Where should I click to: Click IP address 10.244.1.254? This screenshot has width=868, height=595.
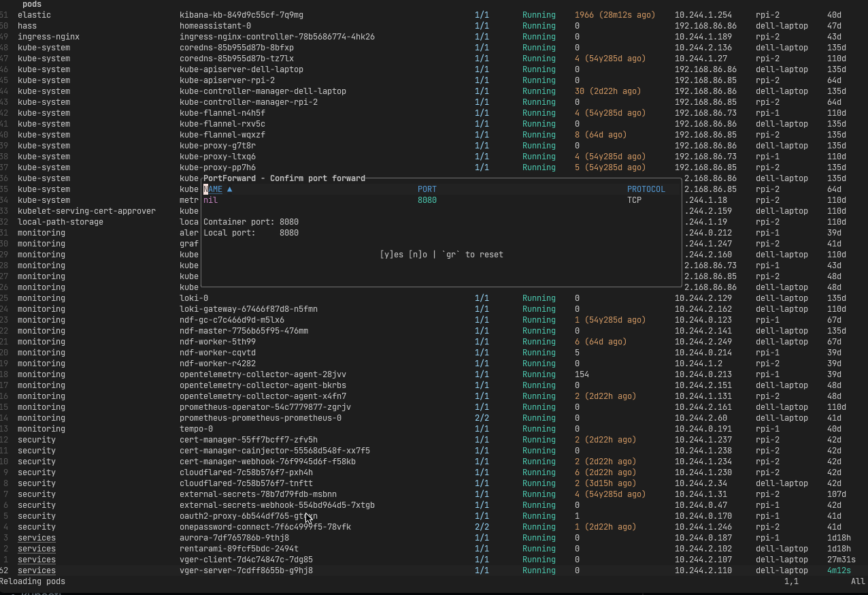coord(703,15)
